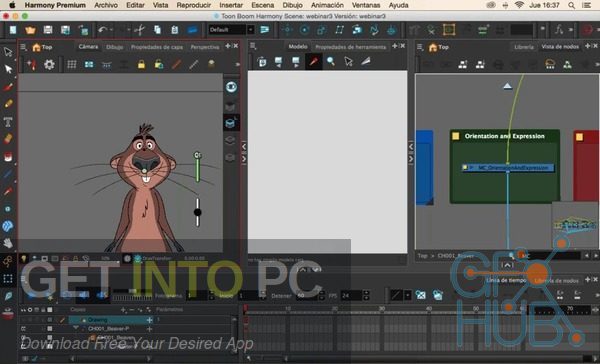Switch to the Librería tab

(524, 47)
